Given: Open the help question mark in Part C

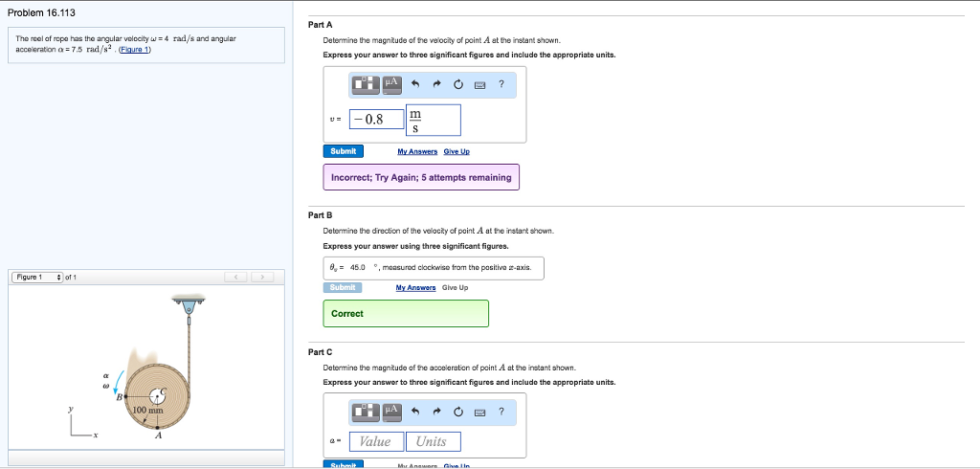Looking at the screenshot, I should pyautogui.click(x=501, y=412).
